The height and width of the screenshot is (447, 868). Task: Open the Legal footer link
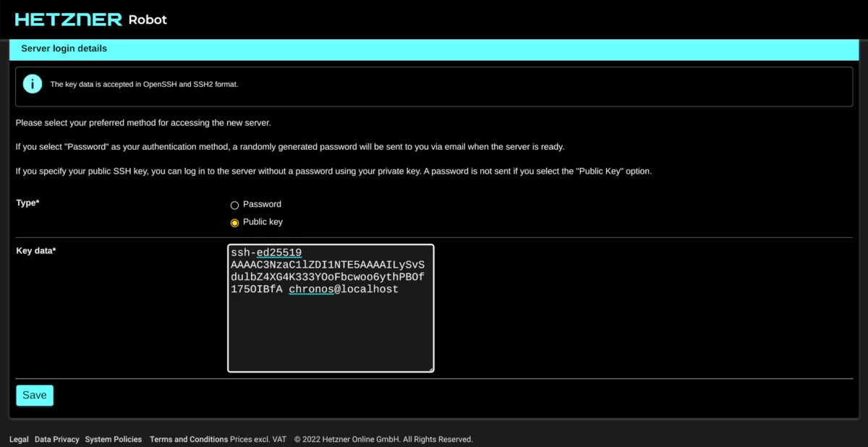click(19, 439)
